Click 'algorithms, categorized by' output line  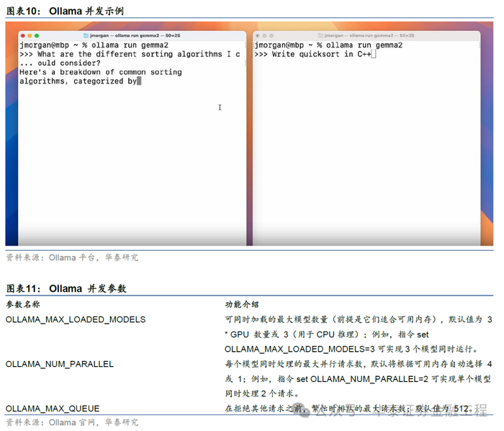tap(78, 81)
